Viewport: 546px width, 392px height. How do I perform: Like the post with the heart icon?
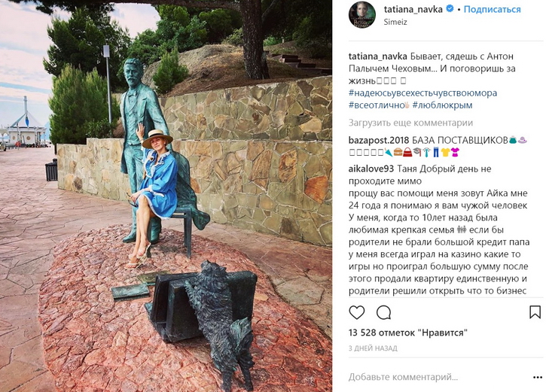(x=356, y=312)
